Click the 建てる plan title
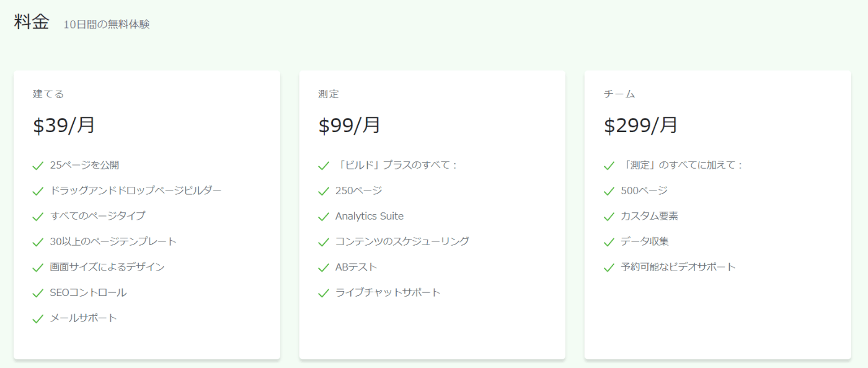Viewport: 868px width, 368px height. 48,94
